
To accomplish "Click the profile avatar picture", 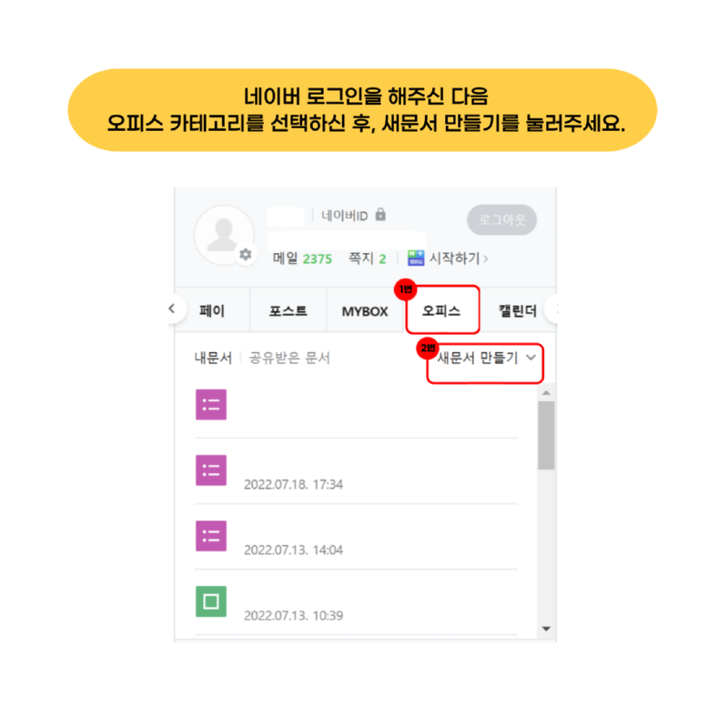I will tap(224, 235).
